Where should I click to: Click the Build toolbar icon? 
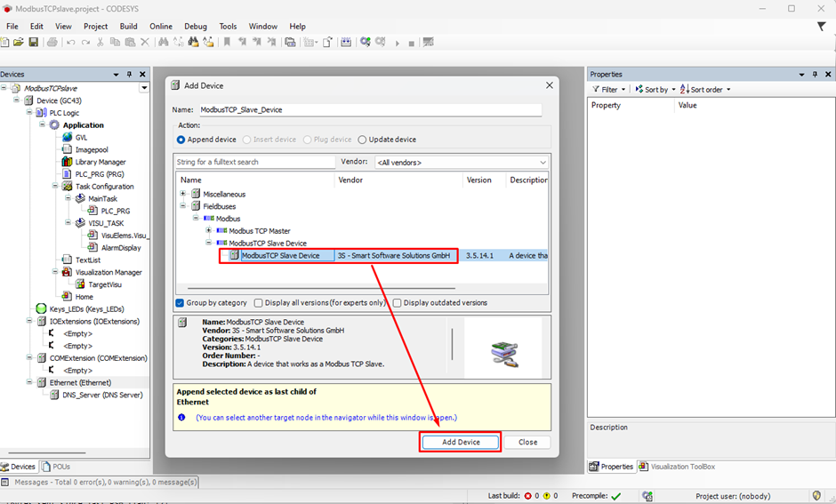[x=346, y=42]
